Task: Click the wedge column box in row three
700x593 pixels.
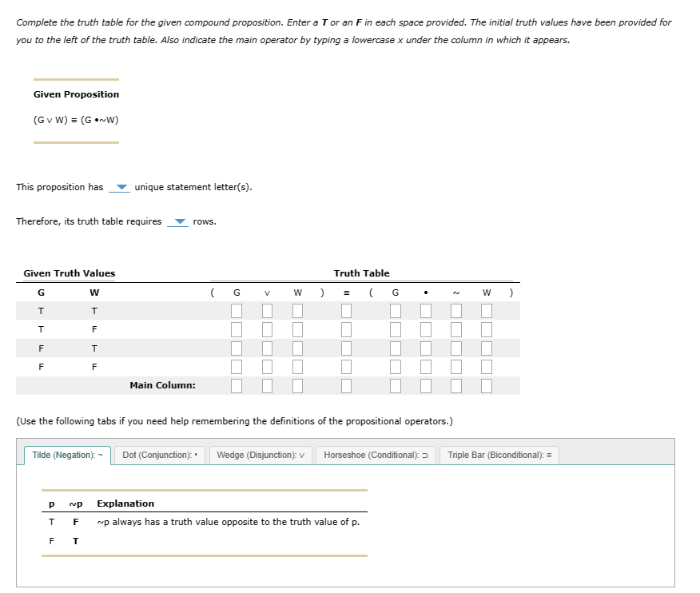Action: click(267, 347)
